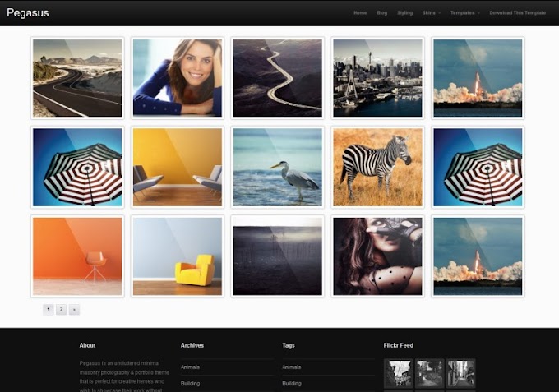This screenshot has height=392, width=559.
Task: Open the zebra photo thumbnail
Action: click(377, 167)
